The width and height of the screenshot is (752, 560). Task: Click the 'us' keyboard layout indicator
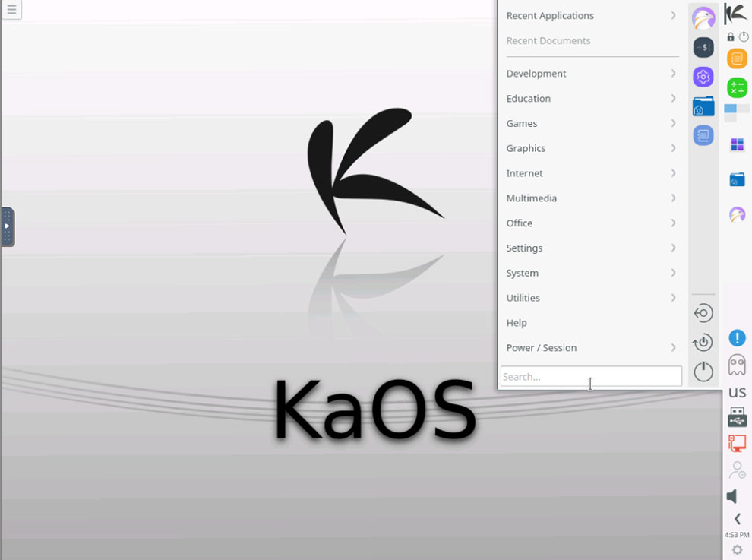click(x=737, y=393)
